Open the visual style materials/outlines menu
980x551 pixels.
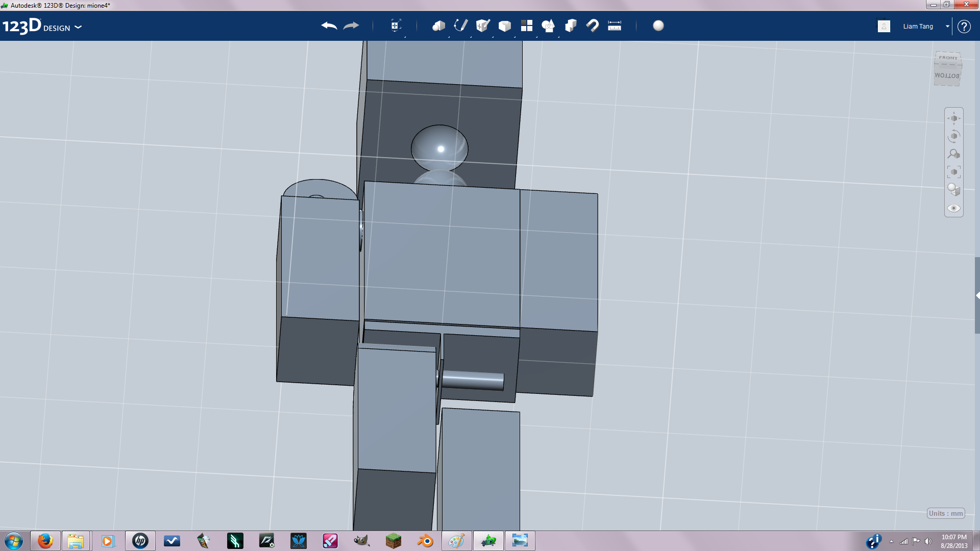click(953, 190)
